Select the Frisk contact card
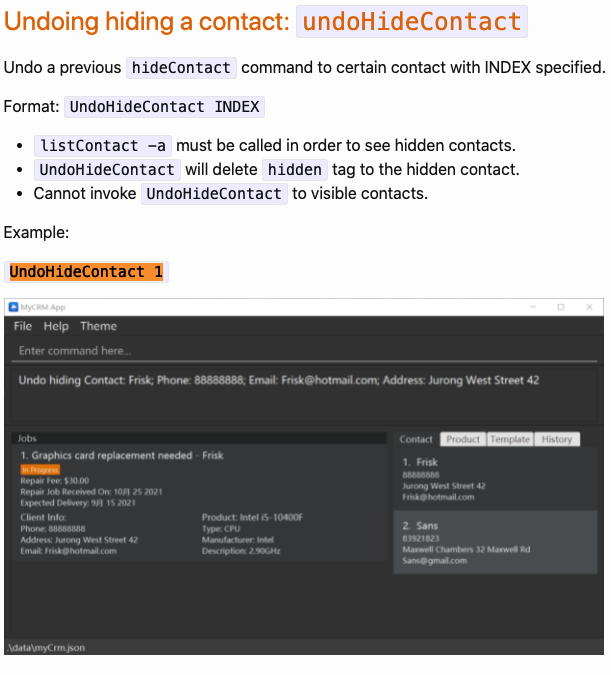The image size is (611, 675). click(495, 479)
